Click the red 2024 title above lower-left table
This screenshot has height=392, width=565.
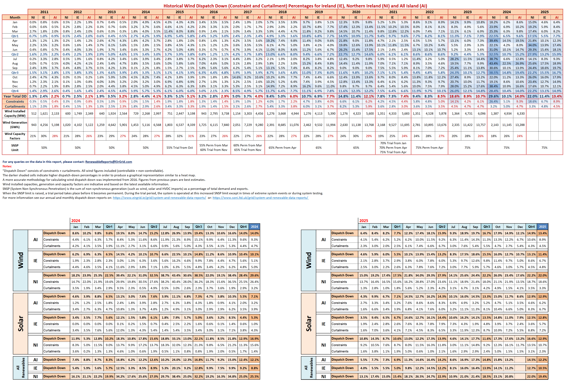[75, 220]
